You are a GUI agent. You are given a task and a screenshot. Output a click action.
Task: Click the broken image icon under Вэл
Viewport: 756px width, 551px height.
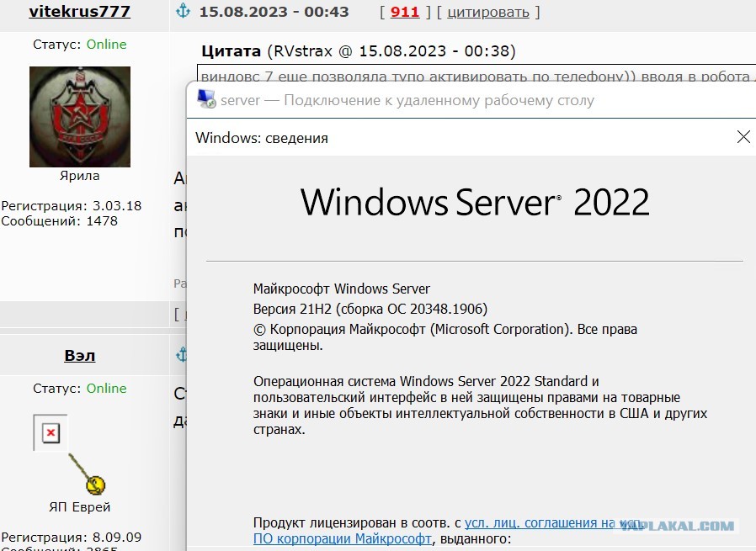[51, 432]
